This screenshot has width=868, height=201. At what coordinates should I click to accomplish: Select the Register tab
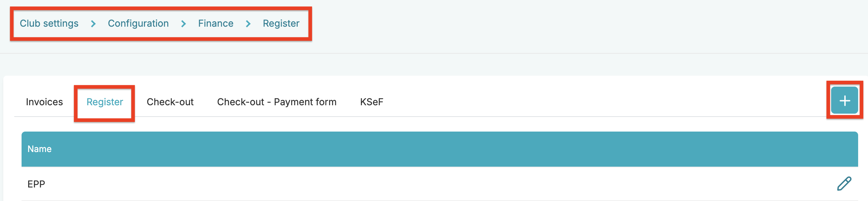click(x=105, y=102)
